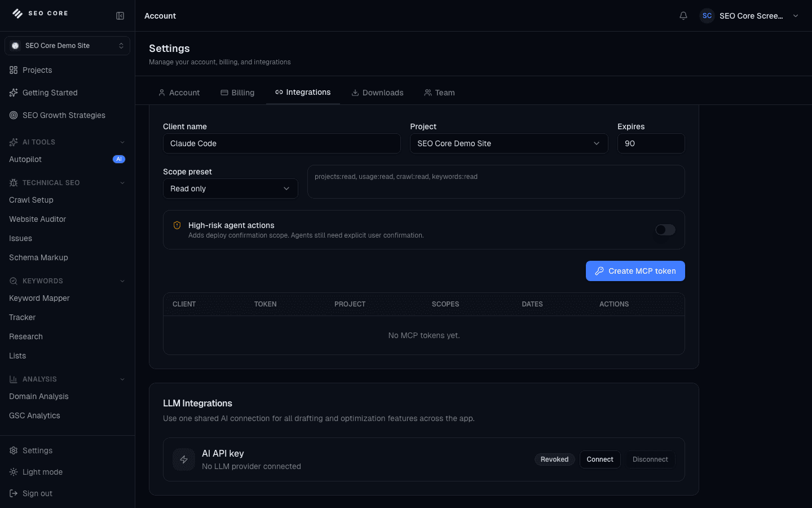Click the Technical SEO bug icon
This screenshot has width=812, height=508.
point(14,183)
